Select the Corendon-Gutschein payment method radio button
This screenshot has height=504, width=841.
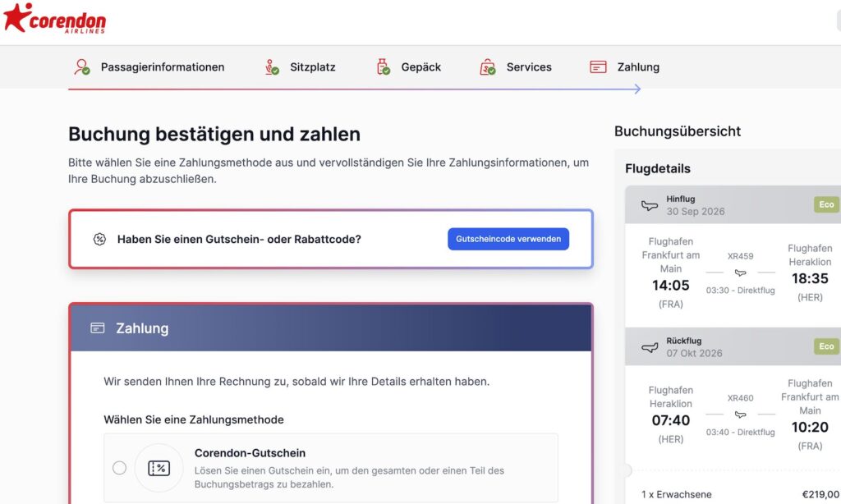[119, 466]
